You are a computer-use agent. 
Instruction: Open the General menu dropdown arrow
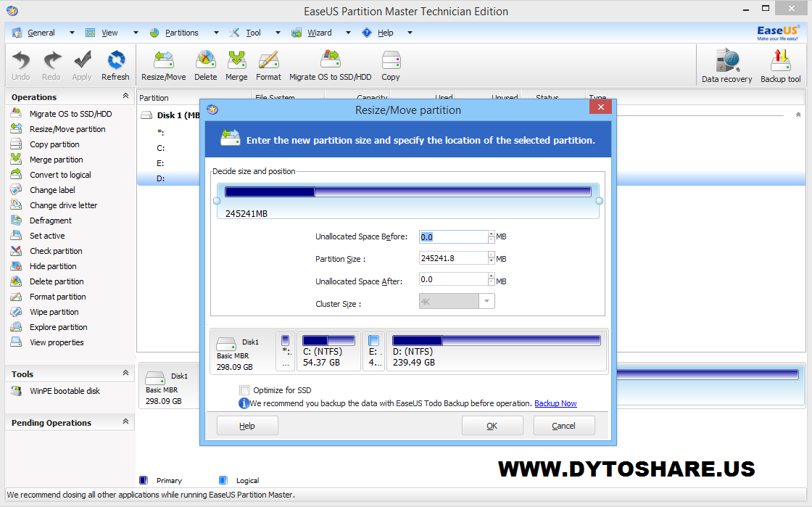pos(72,33)
